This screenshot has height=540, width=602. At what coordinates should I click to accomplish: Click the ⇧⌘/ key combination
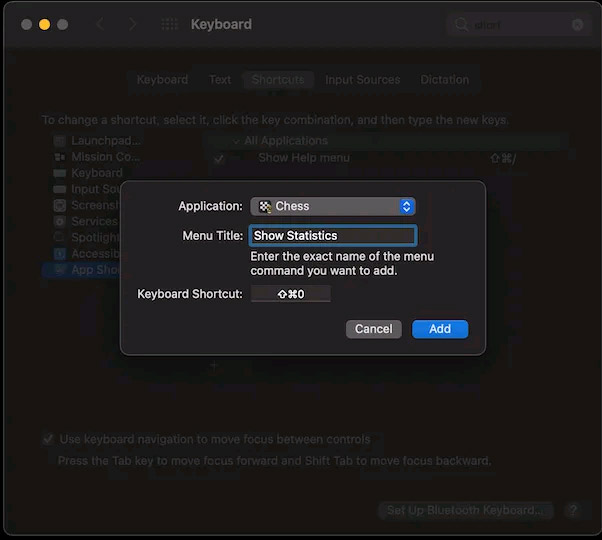coord(503,158)
